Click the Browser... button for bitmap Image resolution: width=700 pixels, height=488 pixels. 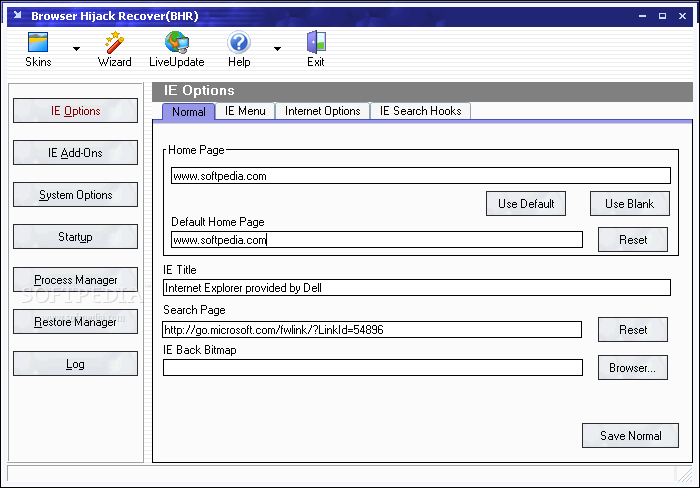point(633,367)
